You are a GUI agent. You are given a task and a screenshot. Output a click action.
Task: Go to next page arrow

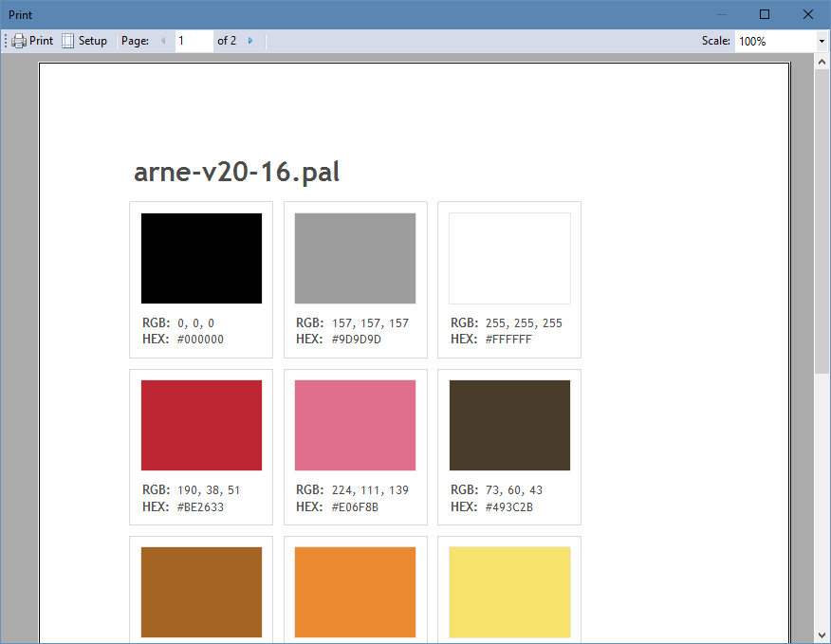tap(250, 41)
